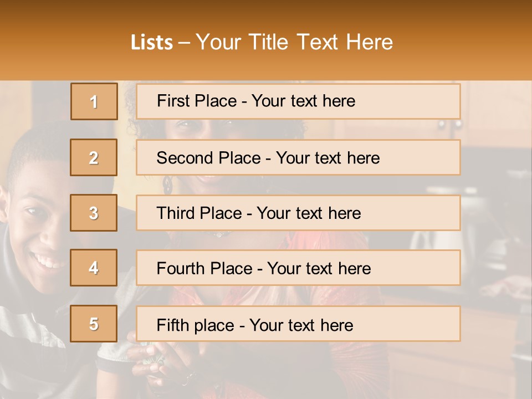The width and height of the screenshot is (532, 399).
Task: Click the number 3 box
Action: 94,213
